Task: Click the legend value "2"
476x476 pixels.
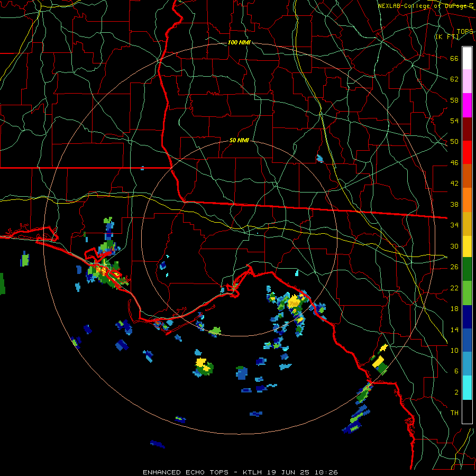Action: 456,392
